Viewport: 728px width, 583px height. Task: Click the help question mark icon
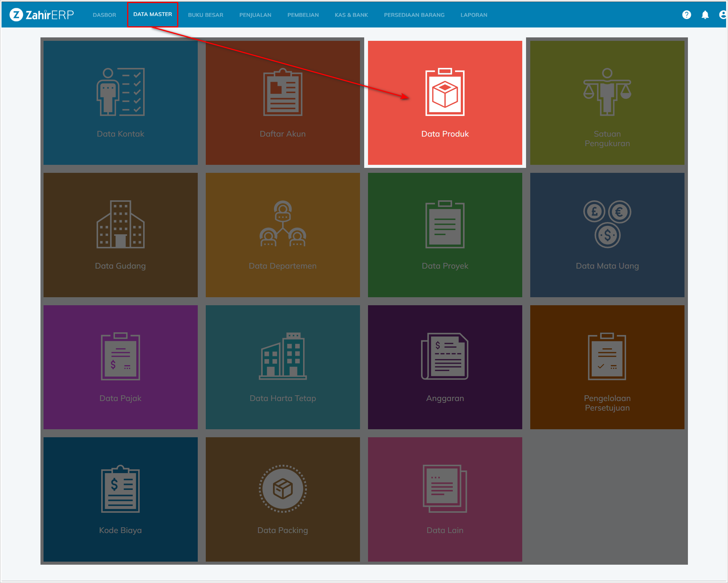[686, 15]
